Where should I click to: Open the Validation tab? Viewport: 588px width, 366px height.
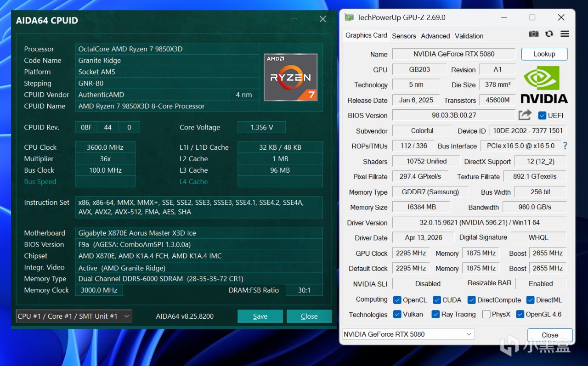(469, 36)
